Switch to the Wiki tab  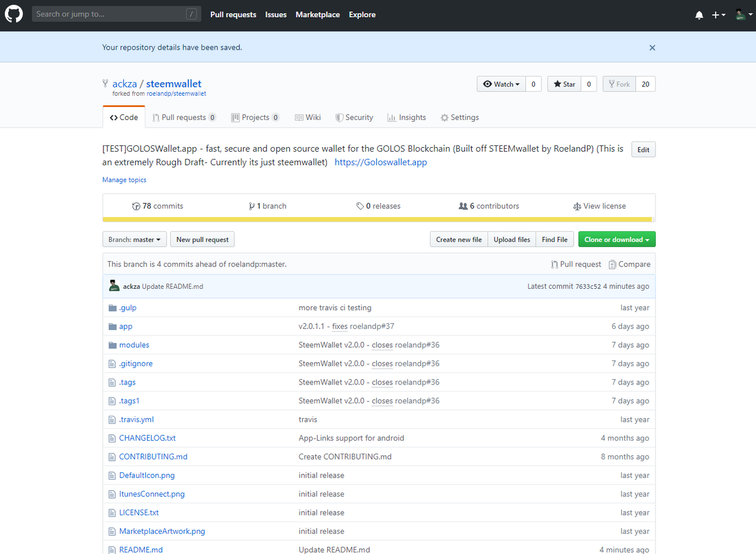308,117
